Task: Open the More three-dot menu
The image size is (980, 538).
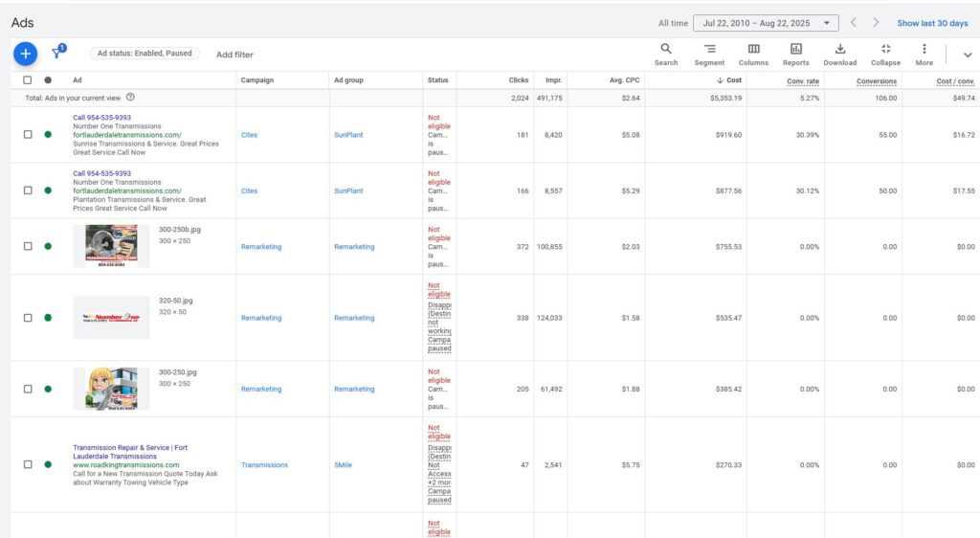Action: (924, 55)
